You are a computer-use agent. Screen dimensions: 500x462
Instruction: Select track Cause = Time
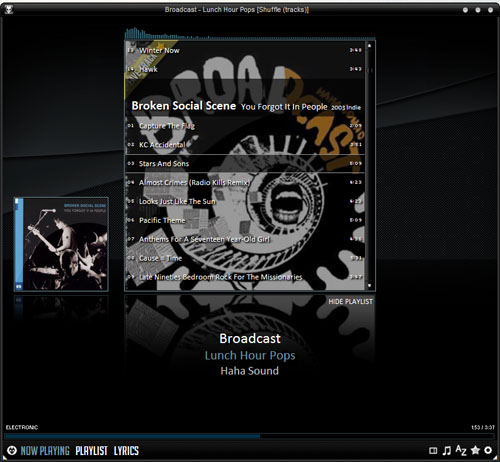pyautogui.click(x=245, y=258)
